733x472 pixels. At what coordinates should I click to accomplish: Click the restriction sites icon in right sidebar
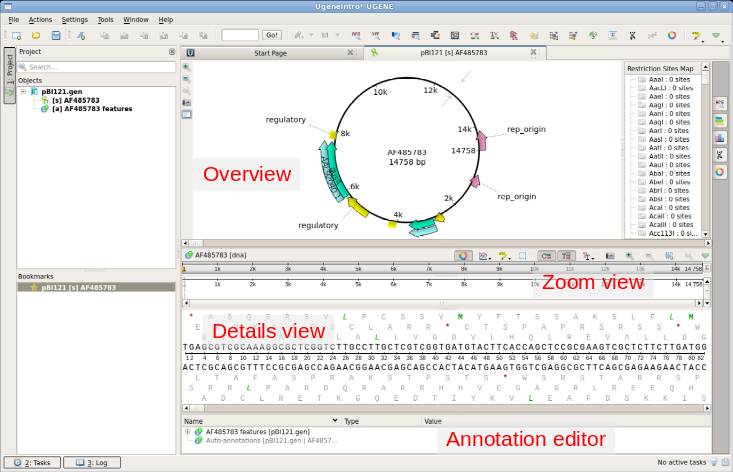[719, 104]
